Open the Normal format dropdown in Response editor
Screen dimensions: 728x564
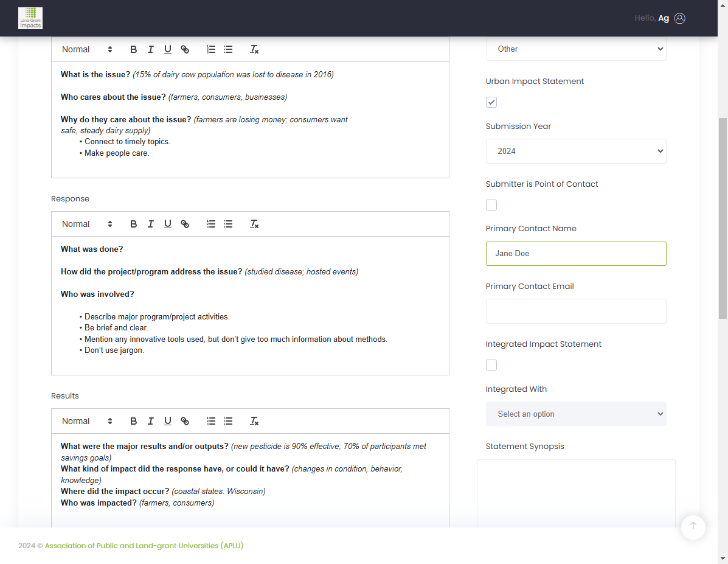(x=87, y=224)
